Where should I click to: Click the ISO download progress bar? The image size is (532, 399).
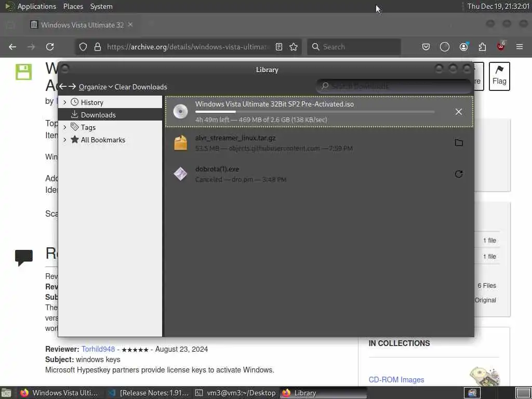coord(315,112)
